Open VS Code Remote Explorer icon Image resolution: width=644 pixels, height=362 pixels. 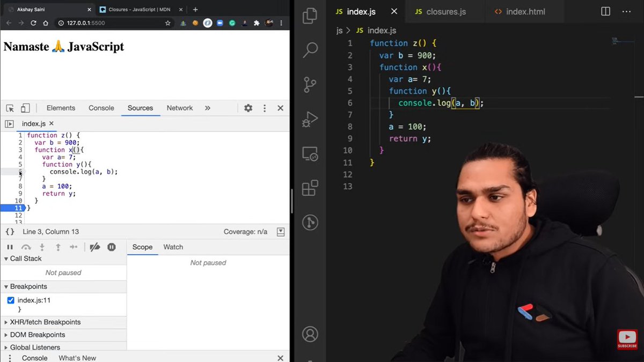click(310, 154)
